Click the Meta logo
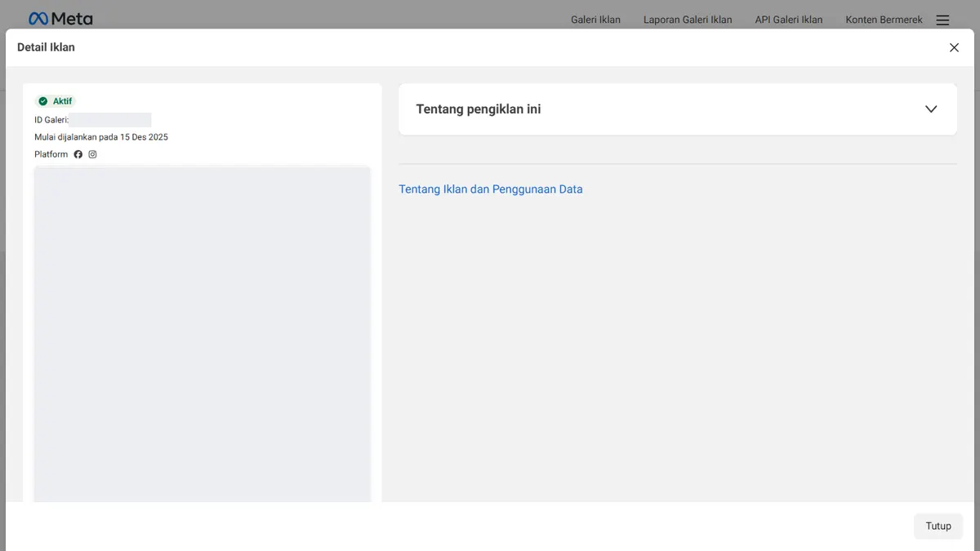The image size is (980, 551). 60,18
